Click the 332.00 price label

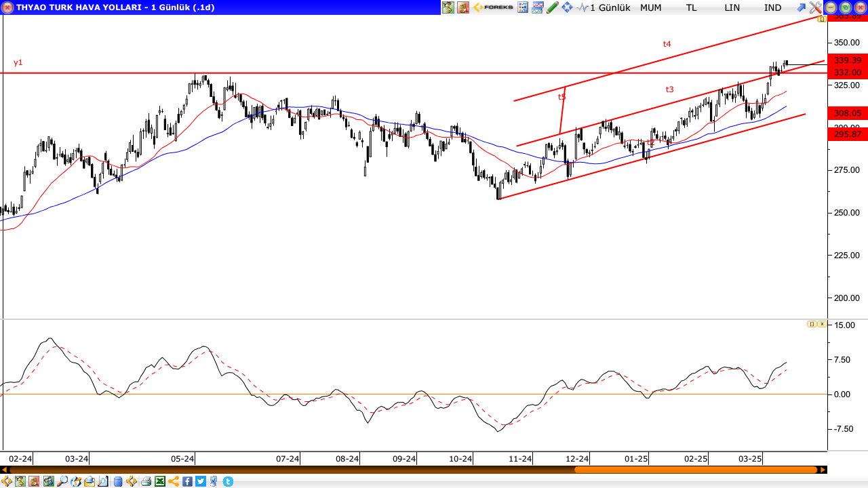[x=848, y=73]
